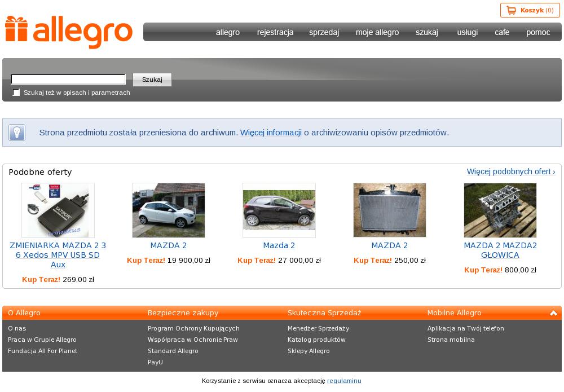Go to moje allegro menu
564x392 pixels.
(377, 32)
